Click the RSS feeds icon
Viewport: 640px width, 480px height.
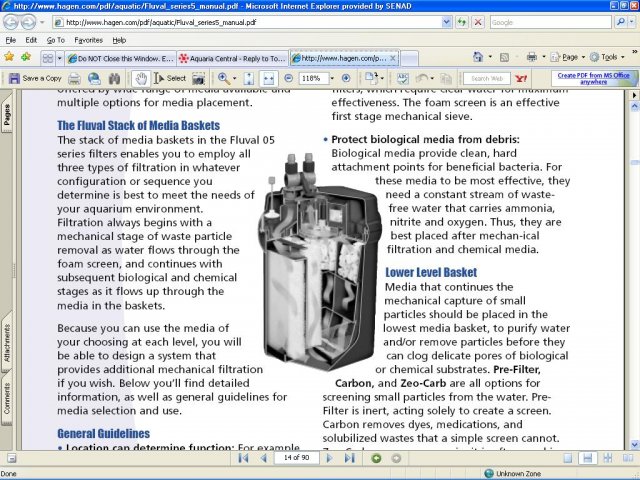(504, 58)
